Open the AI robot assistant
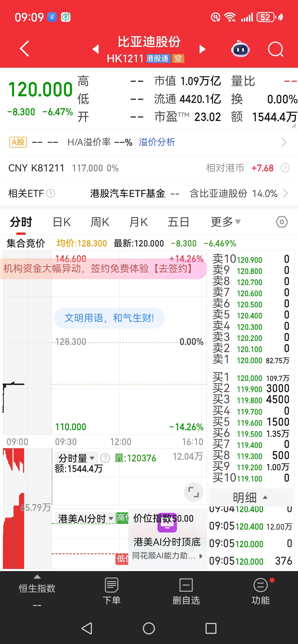This screenshot has height=644, width=298. tap(240, 49)
